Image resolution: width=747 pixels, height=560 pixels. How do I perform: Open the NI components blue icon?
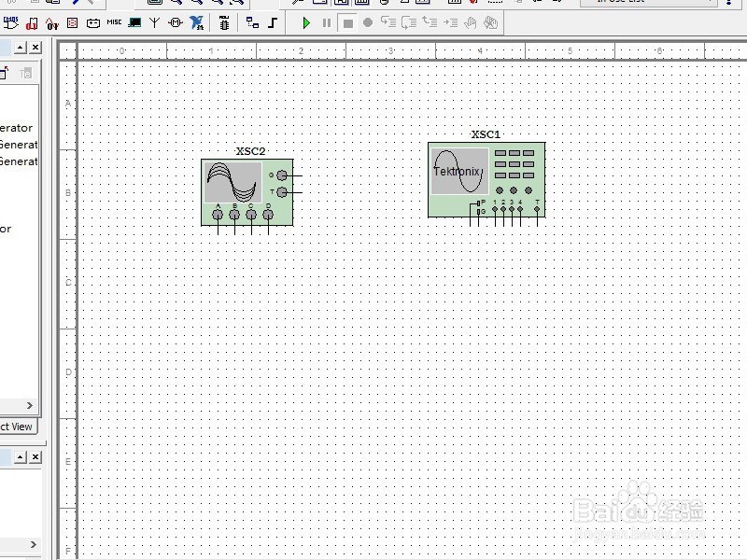tap(196, 22)
